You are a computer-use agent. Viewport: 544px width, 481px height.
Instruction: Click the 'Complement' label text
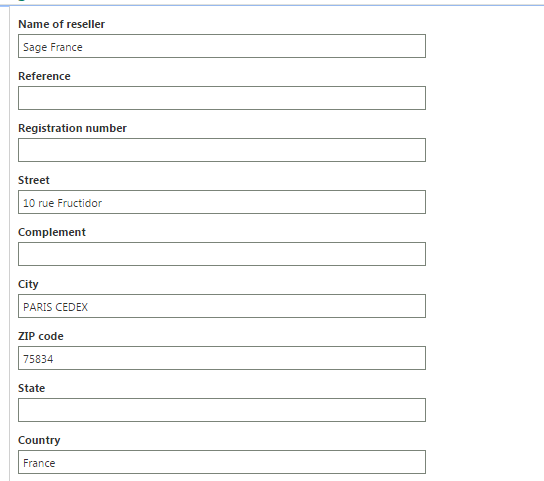[52, 233]
